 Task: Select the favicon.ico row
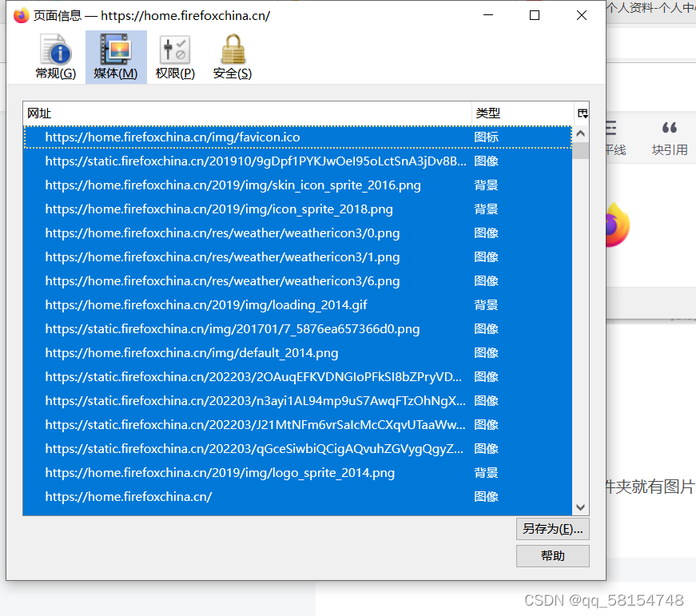coord(297,137)
